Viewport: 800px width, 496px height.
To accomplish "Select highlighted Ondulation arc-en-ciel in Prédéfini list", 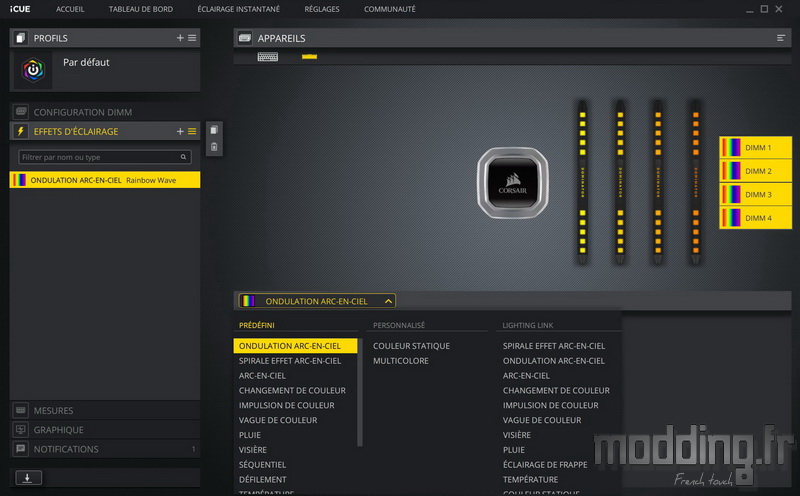I will pos(295,346).
